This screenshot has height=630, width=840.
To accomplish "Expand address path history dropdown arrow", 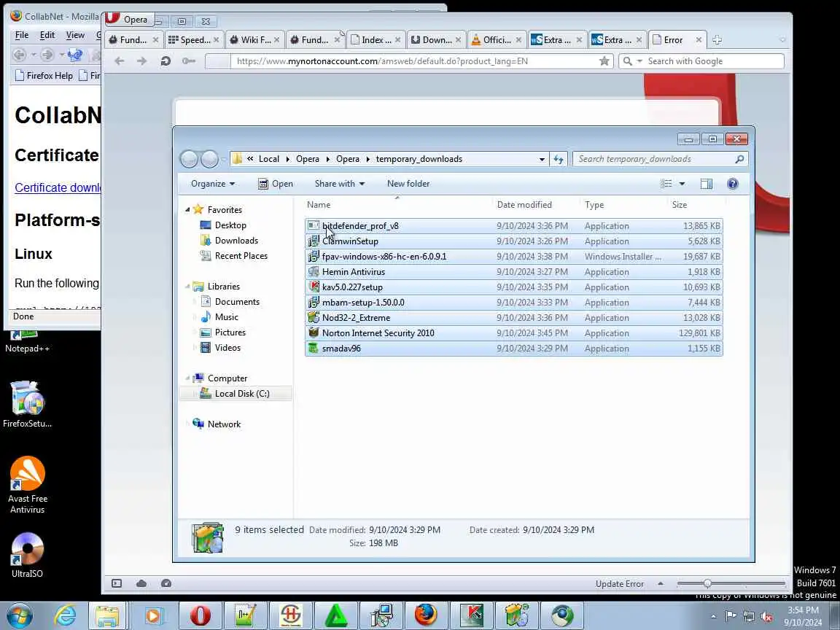I will click(x=542, y=159).
